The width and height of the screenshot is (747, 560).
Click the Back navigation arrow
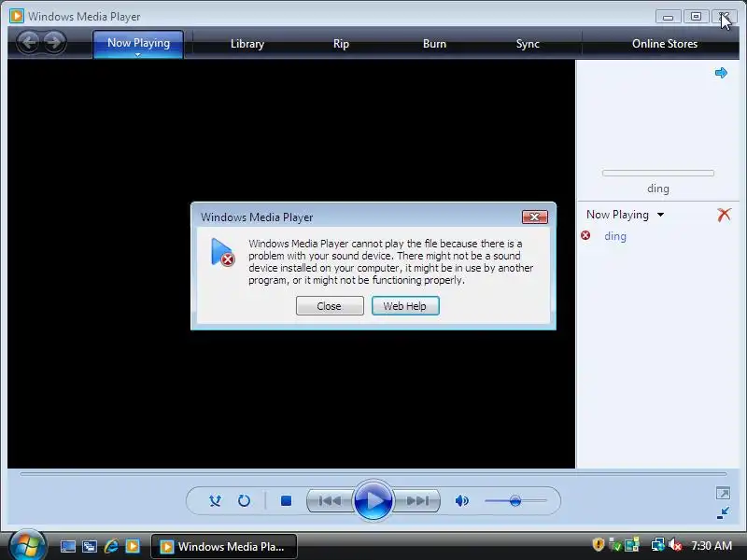29,42
